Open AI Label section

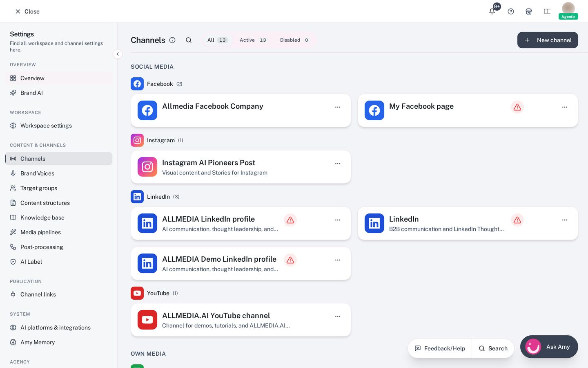pos(59,262)
